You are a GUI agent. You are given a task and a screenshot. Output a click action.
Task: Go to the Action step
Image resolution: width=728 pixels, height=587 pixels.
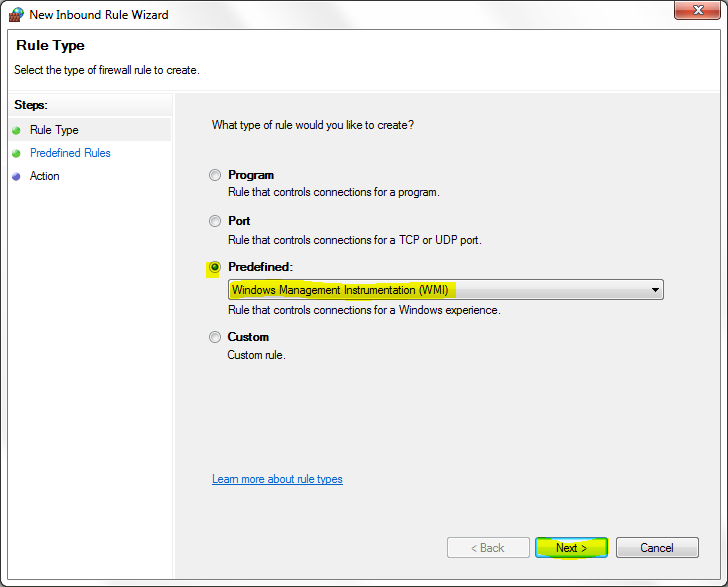click(x=45, y=176)
